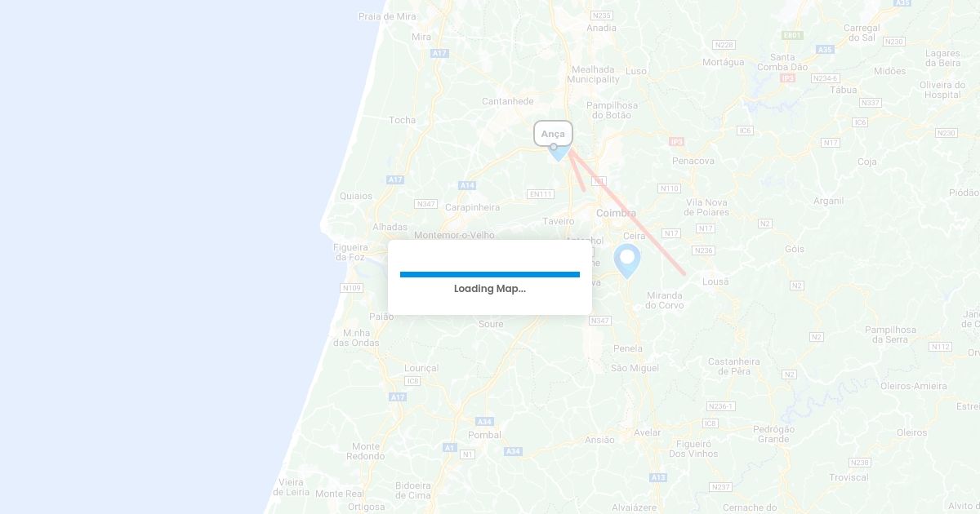Click the A1 motorway shield near Pombal
Viewport: 980px width, 514px height.
[x=450, y=447]
